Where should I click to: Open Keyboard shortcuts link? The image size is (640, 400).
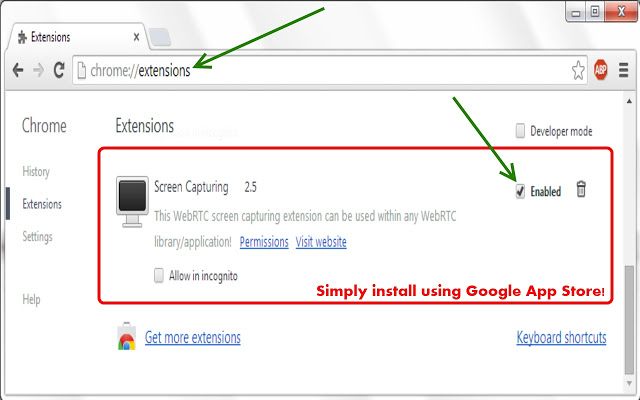[561, 338]
